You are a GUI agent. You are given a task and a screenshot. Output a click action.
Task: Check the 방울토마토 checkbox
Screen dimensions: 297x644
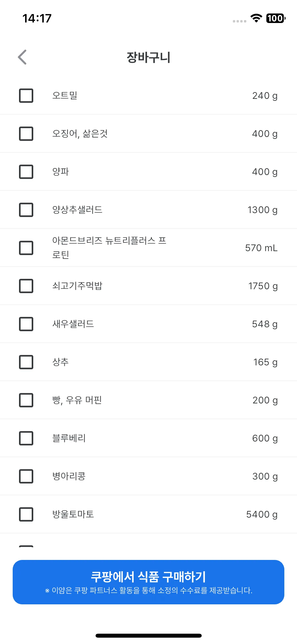(x=26, y=514)
